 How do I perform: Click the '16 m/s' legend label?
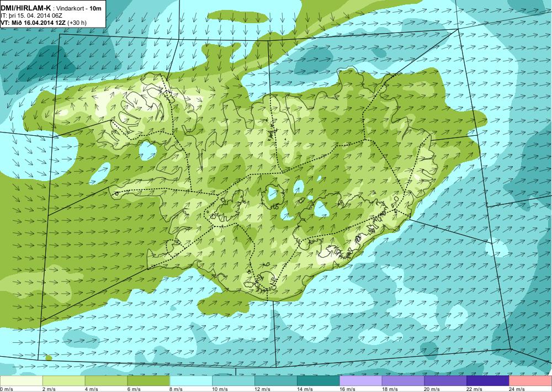click(x=347, y=389)
